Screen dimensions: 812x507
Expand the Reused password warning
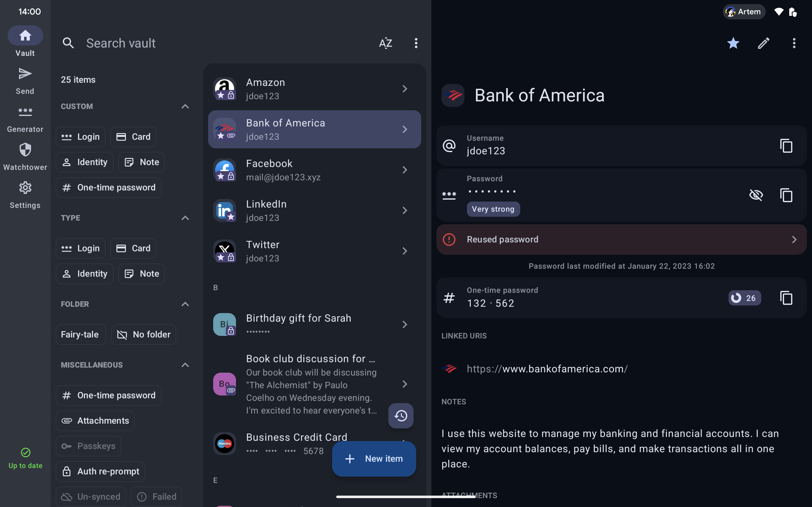[621, 240]
